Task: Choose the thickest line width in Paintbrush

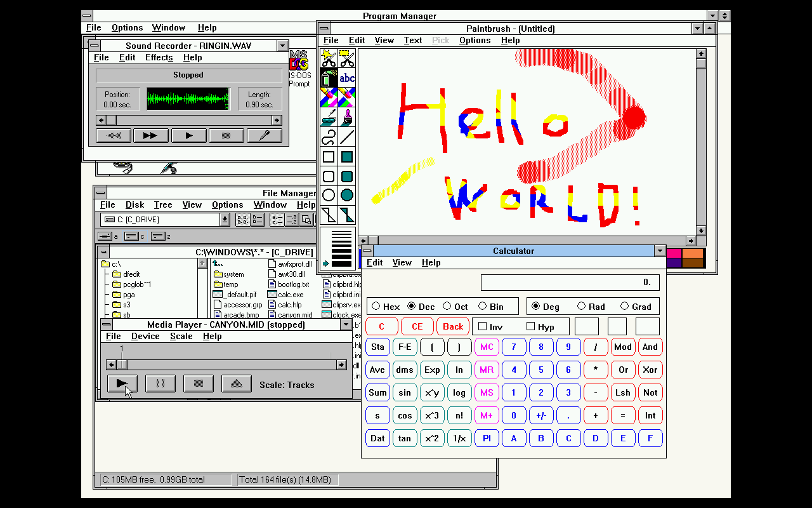Action: click(x=341, y=264)
